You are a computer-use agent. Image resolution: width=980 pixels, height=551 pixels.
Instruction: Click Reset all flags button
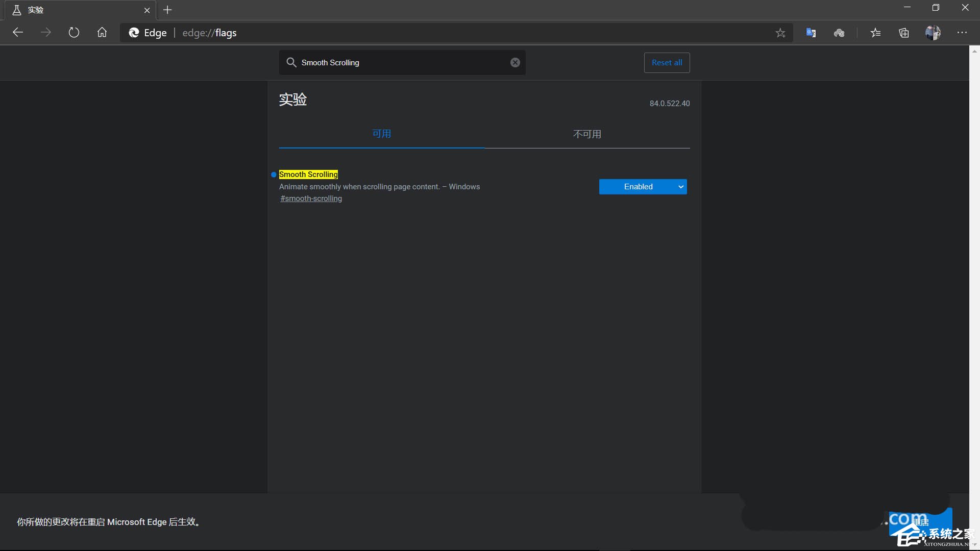tap(667, 63)
